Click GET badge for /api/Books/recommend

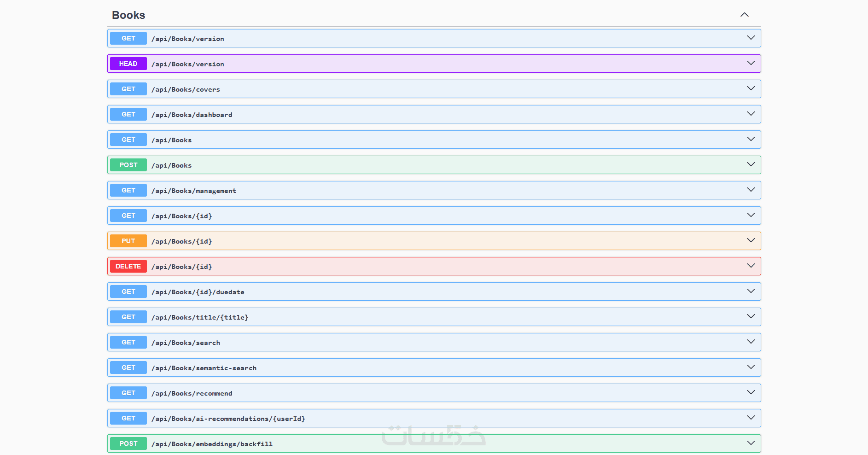point(128,393)
